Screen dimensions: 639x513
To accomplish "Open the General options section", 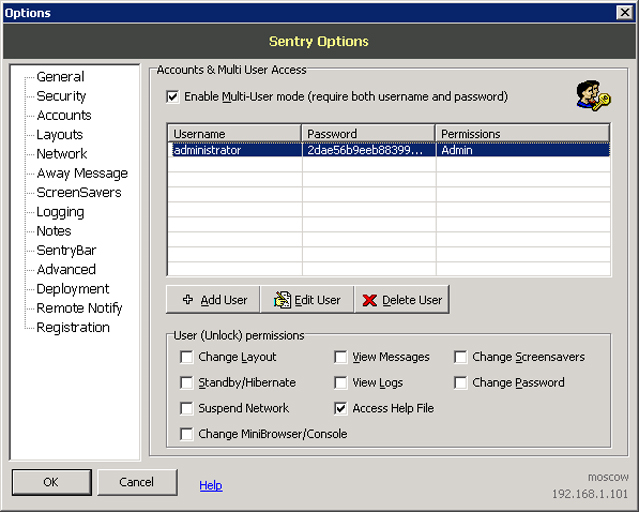I will (x=60, y=77).
